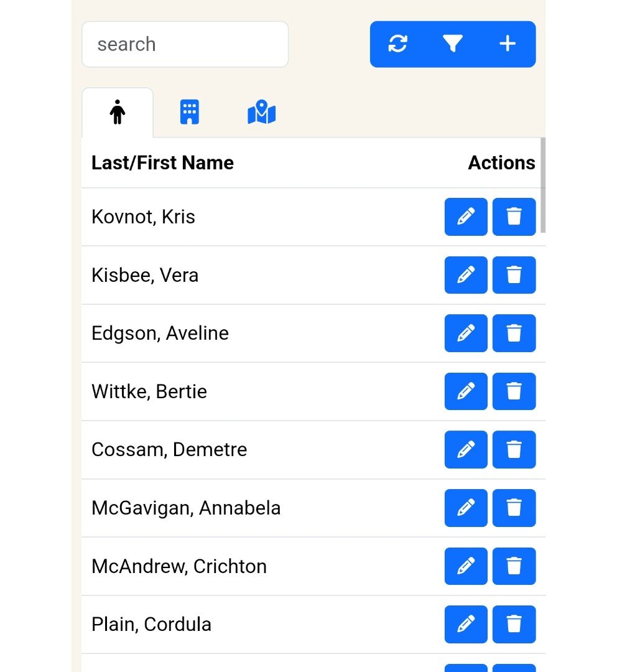Switch to the people tab

[x=117, y=113]
